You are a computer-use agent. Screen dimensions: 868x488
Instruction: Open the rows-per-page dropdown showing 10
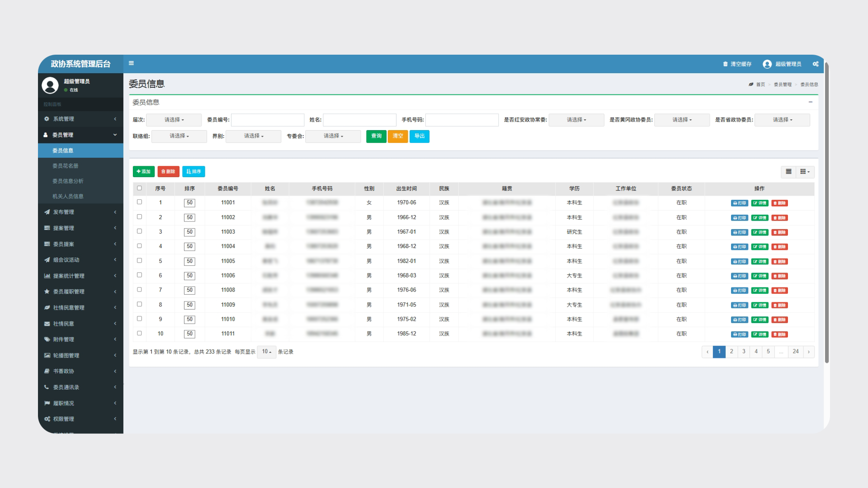click(267, 352)
